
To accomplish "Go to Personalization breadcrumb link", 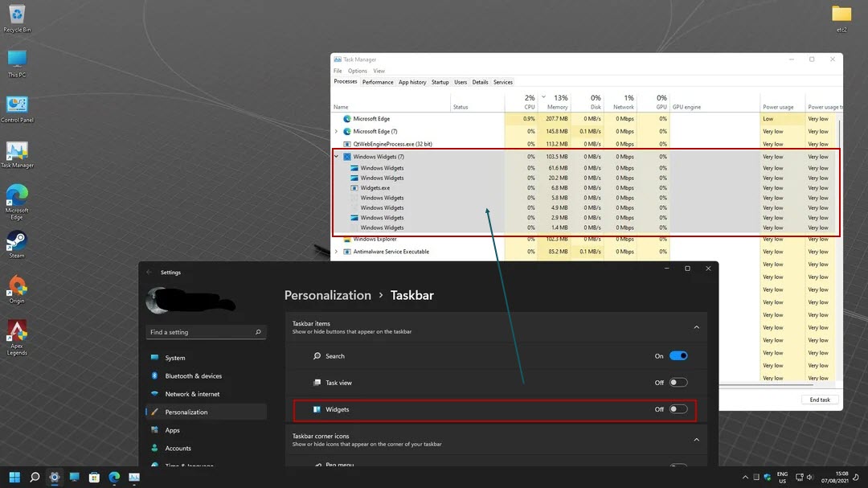I will (x=328, y=295).
